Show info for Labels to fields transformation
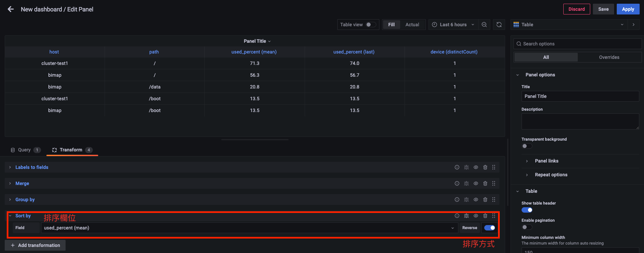The height and width of the screenshot is (253, 644). click(457, 167)
